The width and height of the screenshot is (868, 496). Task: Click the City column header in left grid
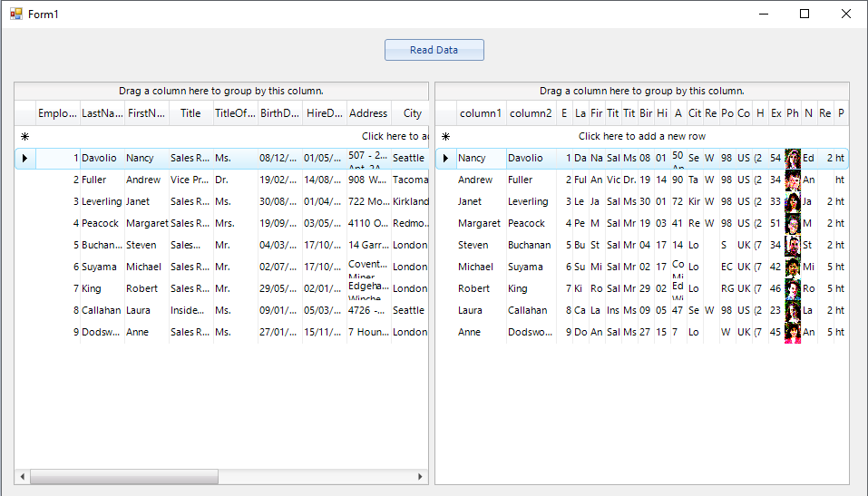pos(413,113)
